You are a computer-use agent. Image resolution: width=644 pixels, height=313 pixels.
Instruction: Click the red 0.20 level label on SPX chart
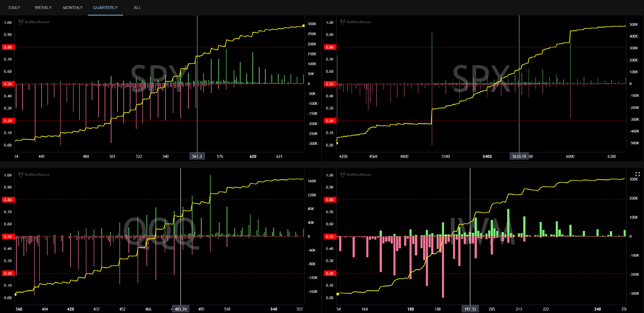click(x=330, y=121)
